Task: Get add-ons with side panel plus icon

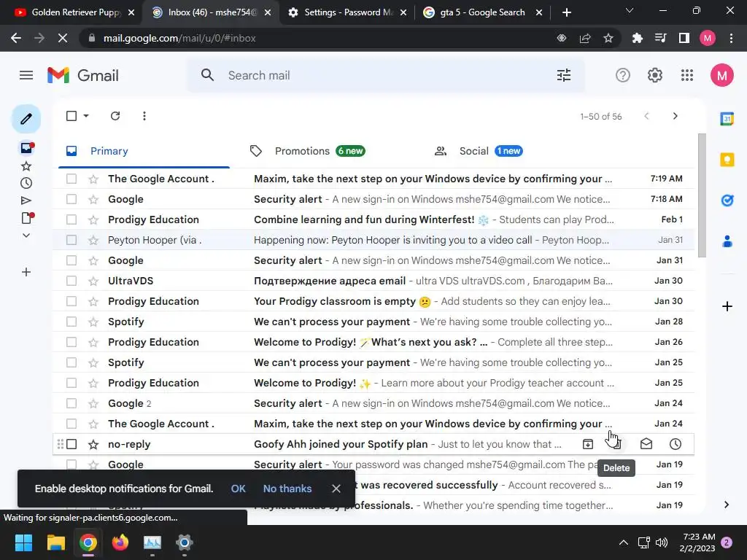Action: [x=727, y=306]
